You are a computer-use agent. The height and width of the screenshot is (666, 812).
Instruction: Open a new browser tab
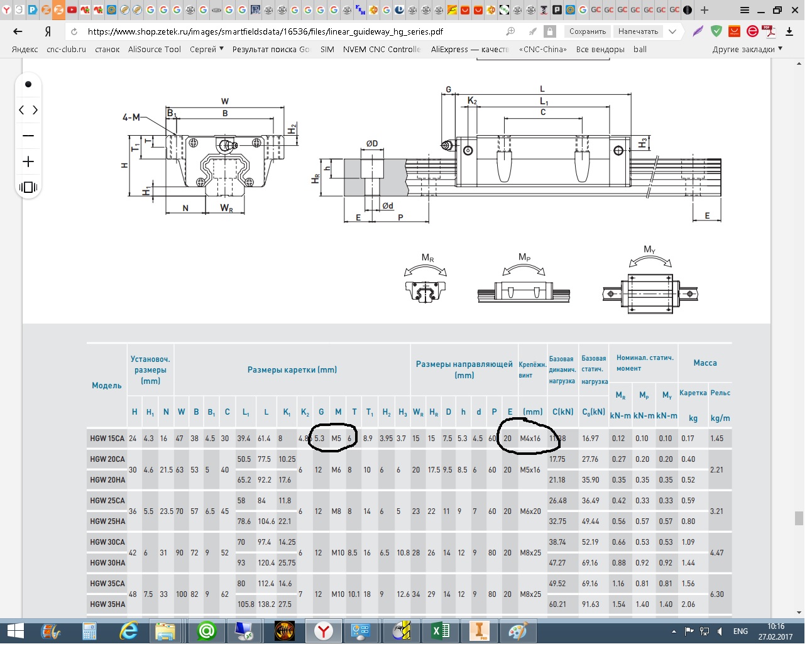pos(705,10)
